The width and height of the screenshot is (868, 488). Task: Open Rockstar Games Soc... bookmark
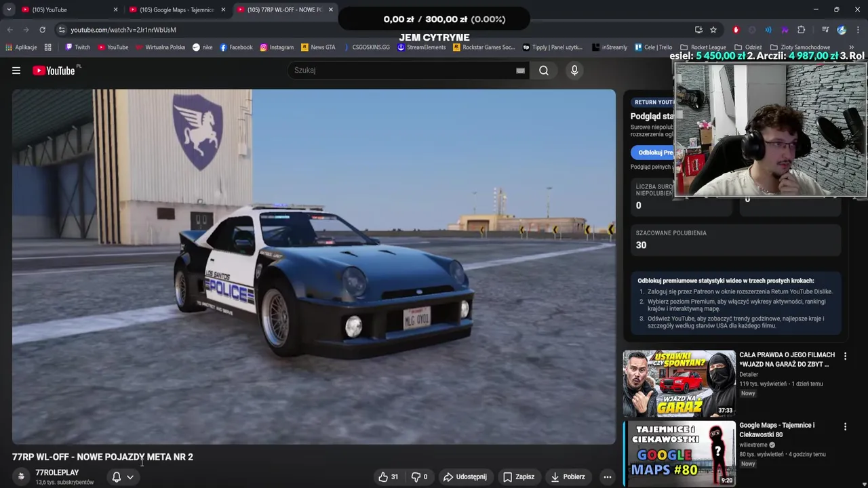point(484,47)
